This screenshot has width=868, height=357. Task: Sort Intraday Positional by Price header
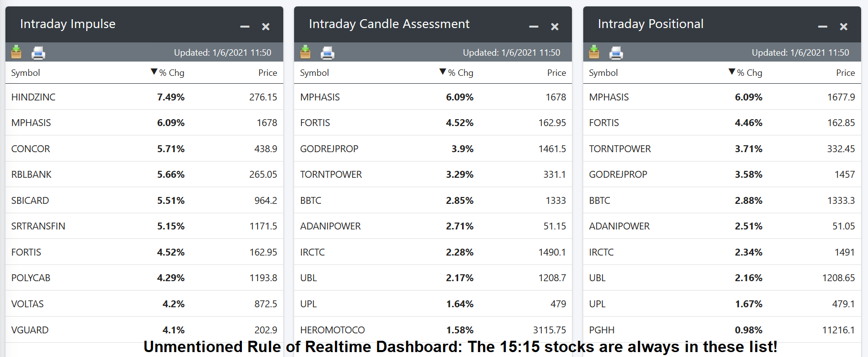[x=845, y=73]
